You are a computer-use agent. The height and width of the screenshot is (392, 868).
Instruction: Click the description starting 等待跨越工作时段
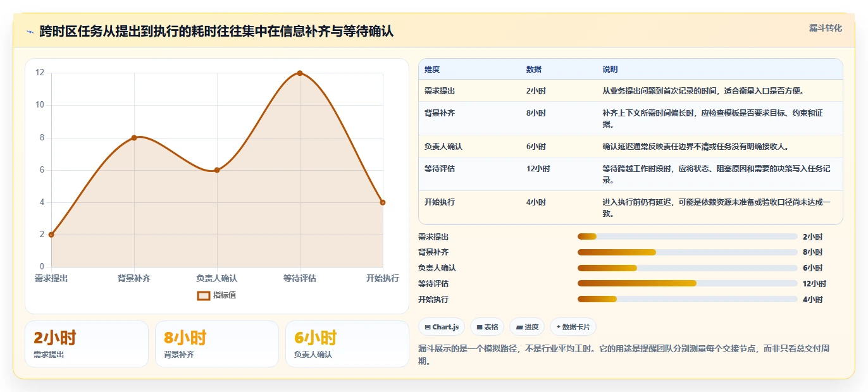pos(717,175)
